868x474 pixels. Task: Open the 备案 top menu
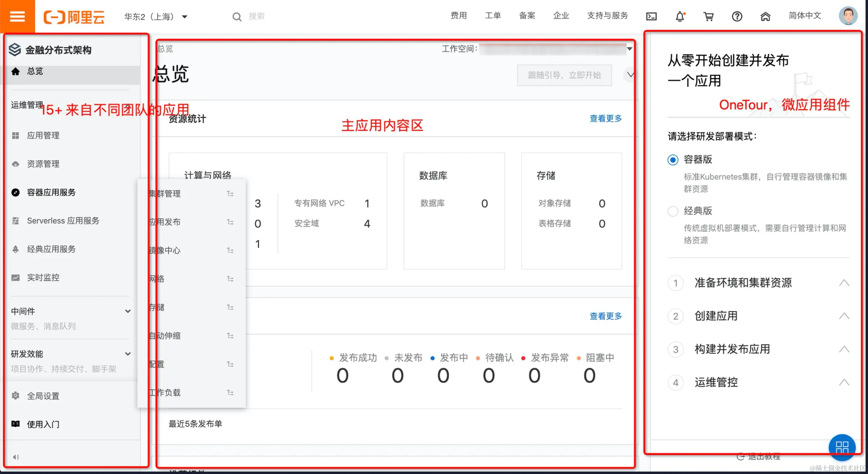tap(527, 16)
